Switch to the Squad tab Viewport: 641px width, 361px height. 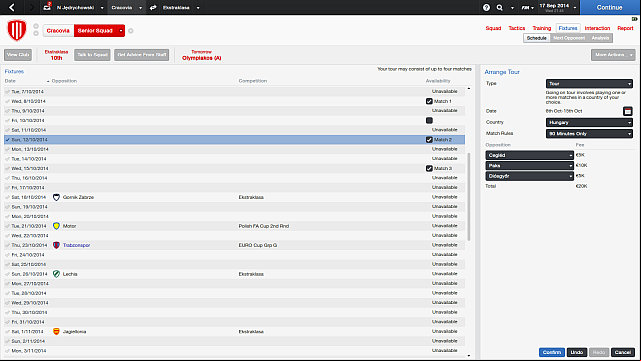[493, 28]
